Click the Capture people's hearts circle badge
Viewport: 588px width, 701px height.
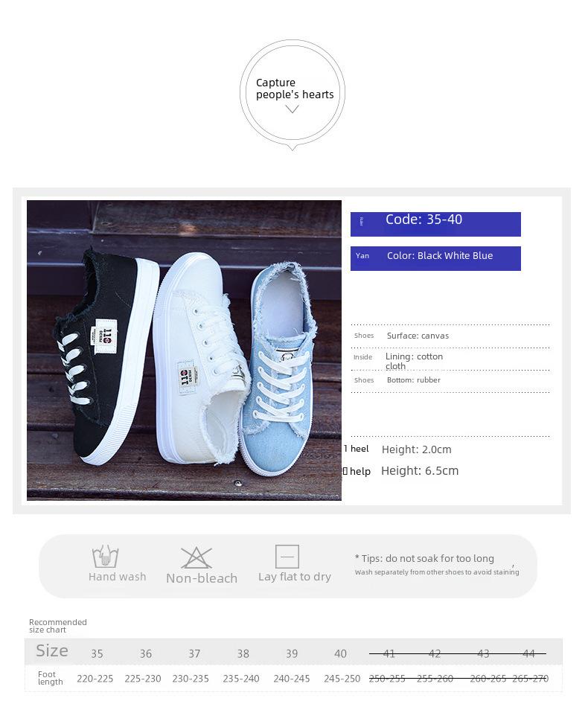point(293,93)
